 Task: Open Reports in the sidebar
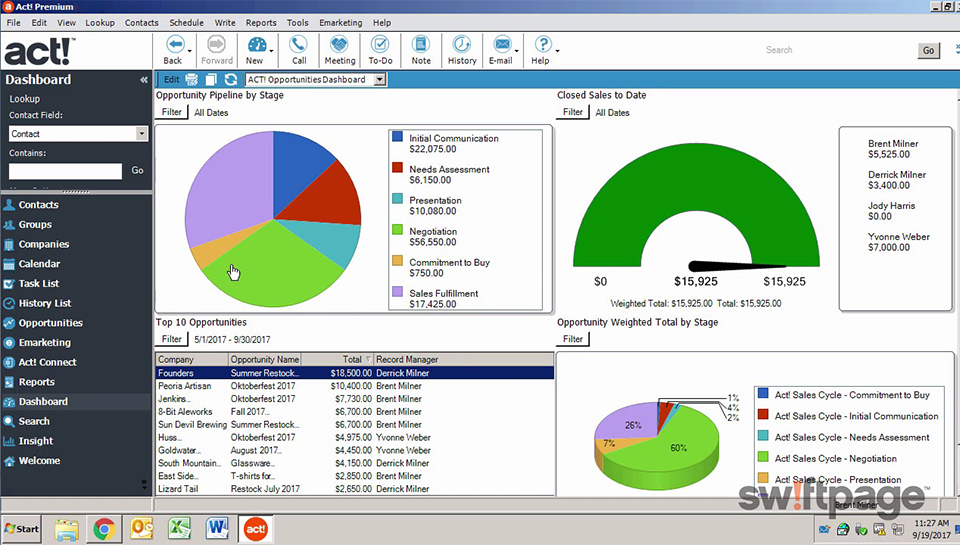(x=37, y=382)
